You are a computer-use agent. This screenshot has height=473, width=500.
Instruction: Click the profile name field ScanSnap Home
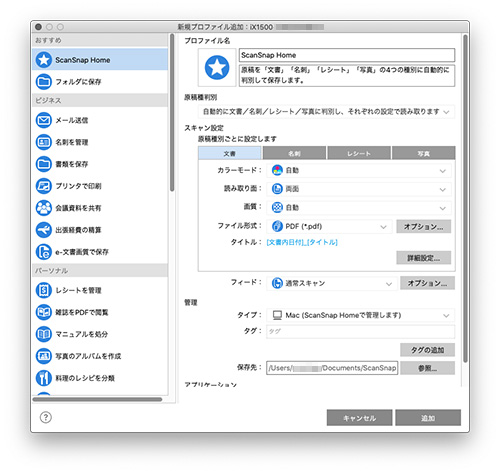[347, 55]
